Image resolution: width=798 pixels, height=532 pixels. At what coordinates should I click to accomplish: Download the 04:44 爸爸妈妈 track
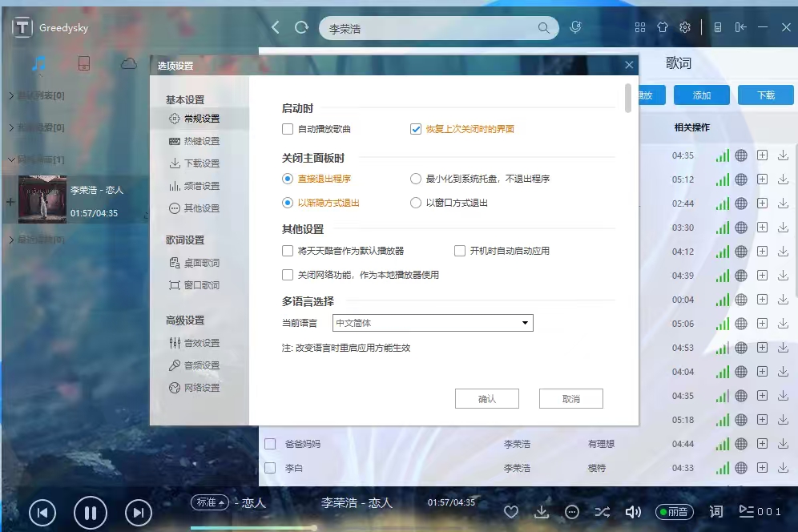[x=784, y=443]
